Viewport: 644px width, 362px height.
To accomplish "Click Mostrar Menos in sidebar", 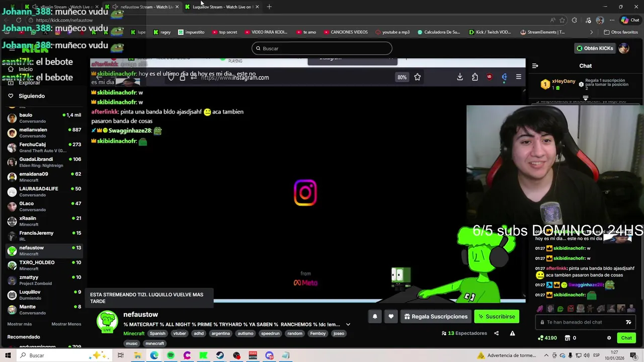I will click(66, 324).
